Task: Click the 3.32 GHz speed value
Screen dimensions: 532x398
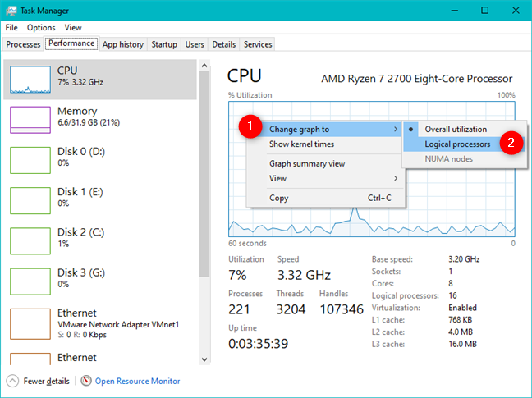Action: click(x=304, y=275)
